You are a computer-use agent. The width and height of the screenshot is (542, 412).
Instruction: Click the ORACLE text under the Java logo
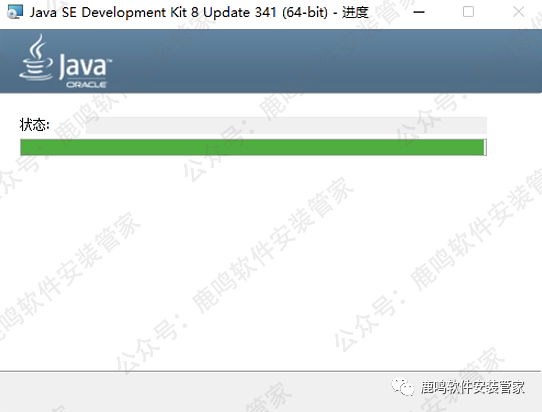pos(86,85)
